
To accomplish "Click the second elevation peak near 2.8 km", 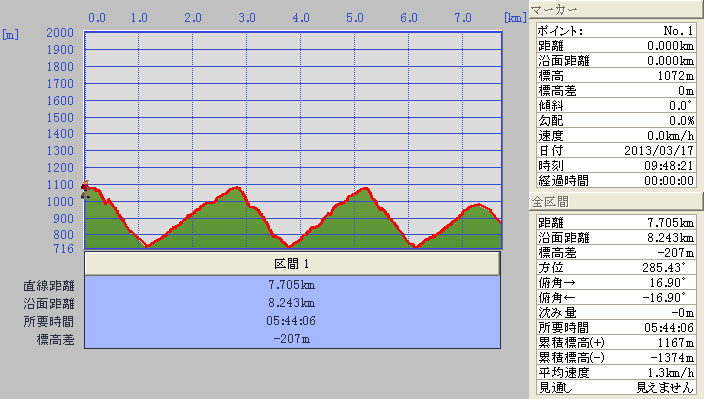I will (237, 188).
